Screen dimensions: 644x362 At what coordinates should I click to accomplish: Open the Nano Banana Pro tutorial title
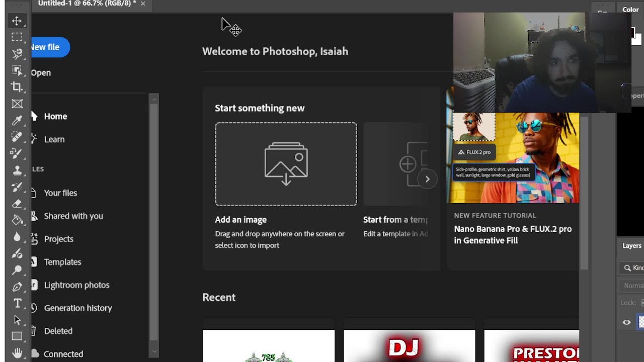tap(513, 235)
